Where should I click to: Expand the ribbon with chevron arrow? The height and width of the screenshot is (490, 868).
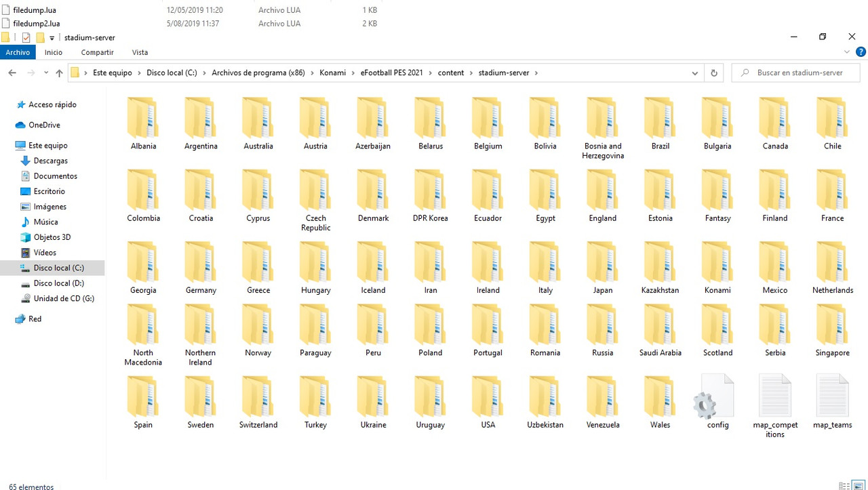click(x=847, y=52)
